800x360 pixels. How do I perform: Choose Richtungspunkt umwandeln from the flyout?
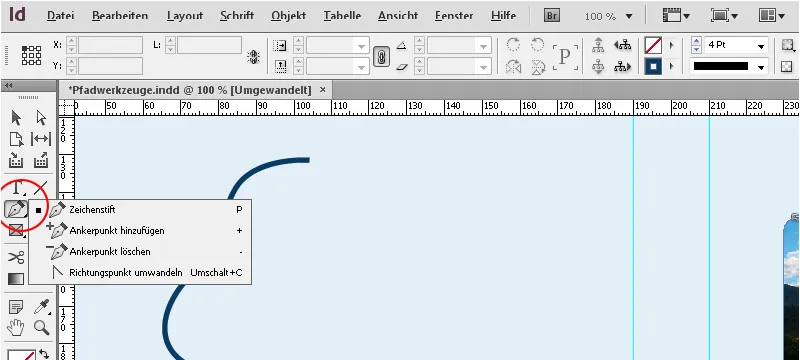(x=140, y=273)
